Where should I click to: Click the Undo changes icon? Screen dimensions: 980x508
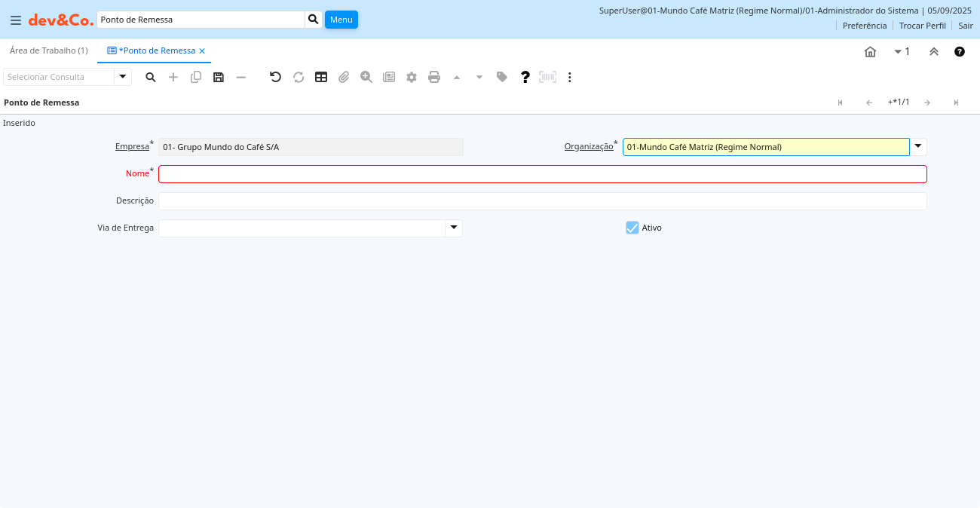[x=275, y=77]
